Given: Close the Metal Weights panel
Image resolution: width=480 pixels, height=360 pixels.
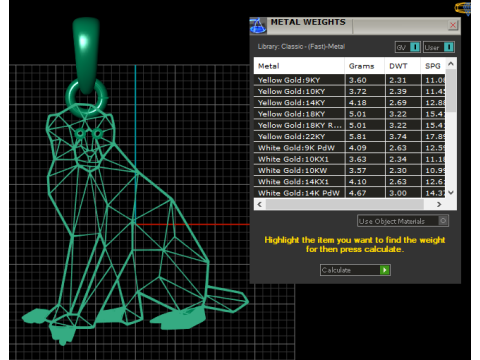Looking at the screenshot, I should click(x=453, y=25).
